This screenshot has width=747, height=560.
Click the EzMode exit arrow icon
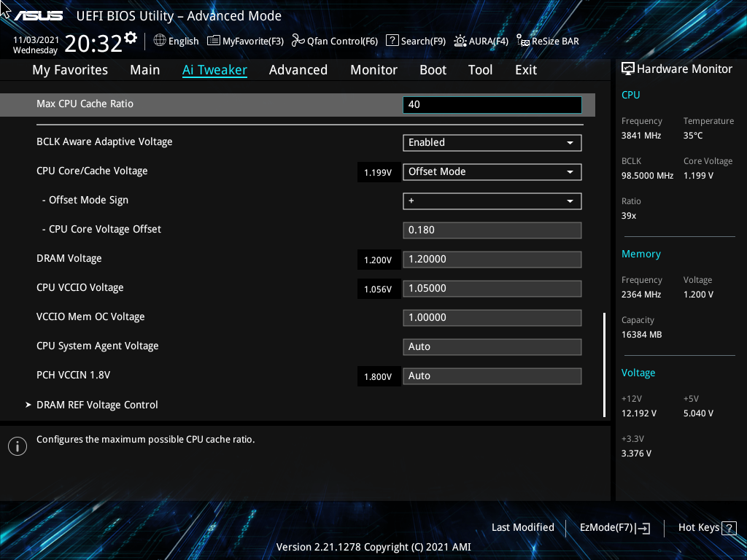tap(643, 528)
